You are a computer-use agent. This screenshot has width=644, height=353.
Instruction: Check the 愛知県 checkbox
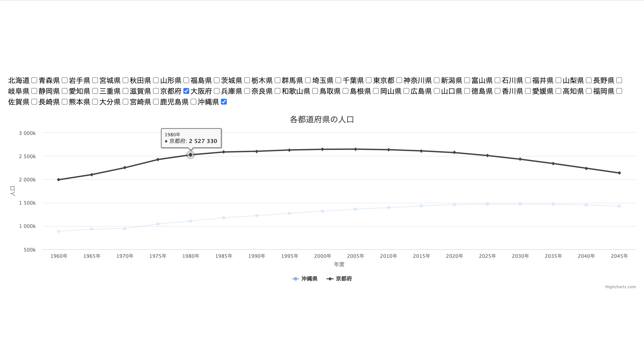point(95,91)
